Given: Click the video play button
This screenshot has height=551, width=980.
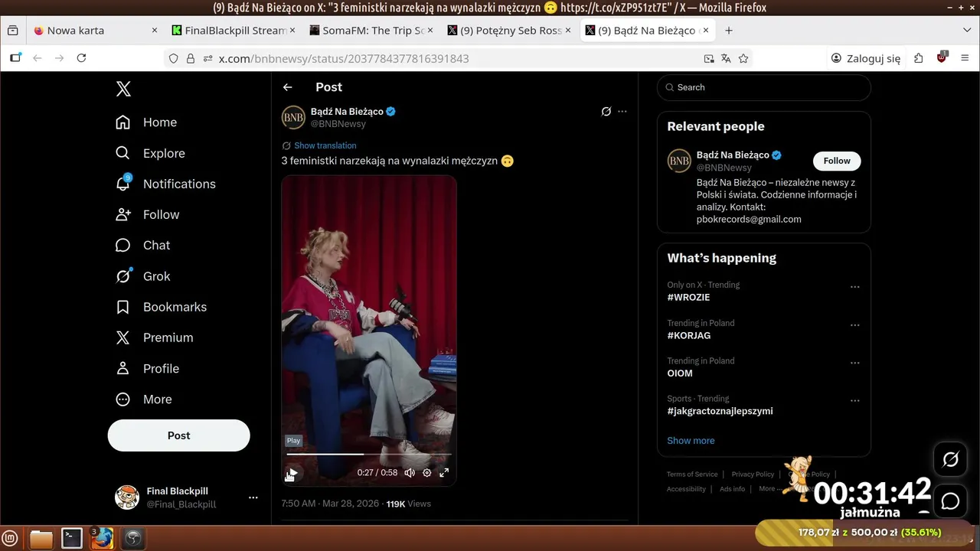Looking at the screenshot, I should pyautogui.click(x=292, y=473).
